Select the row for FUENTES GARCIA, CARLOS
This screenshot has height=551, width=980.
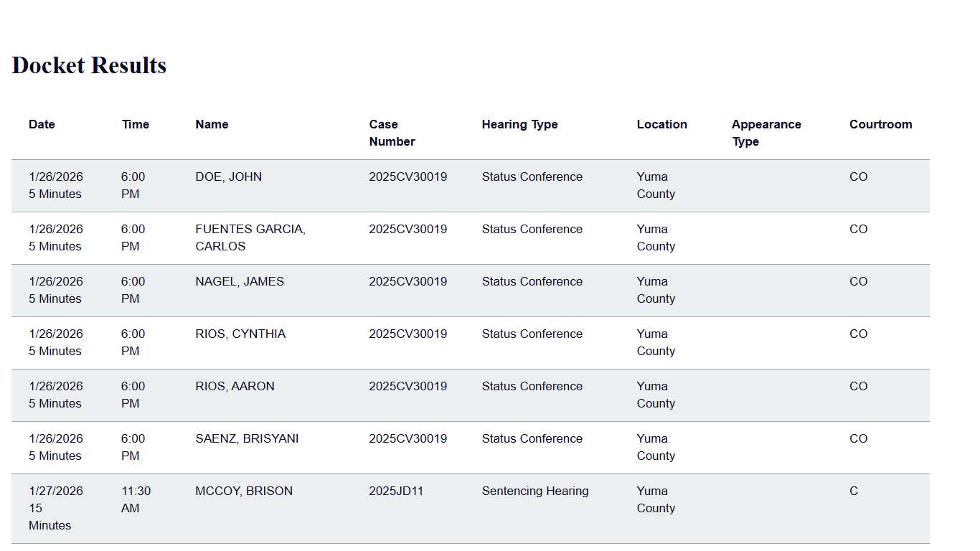coord(250,237)
